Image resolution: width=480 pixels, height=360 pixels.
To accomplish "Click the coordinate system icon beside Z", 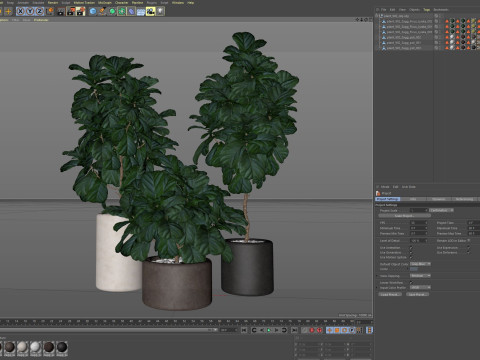I will point(50,11).
